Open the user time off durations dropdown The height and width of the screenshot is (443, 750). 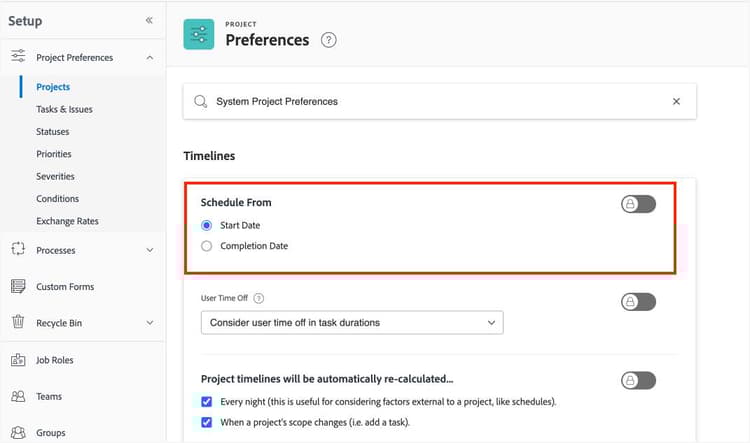tap(352, 323)
